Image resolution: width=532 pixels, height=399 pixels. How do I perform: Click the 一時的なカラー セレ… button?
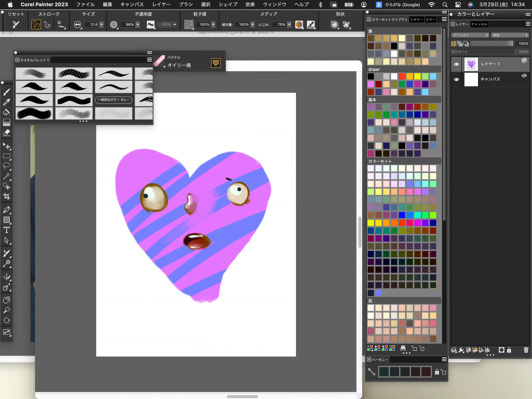pos(114,100)
